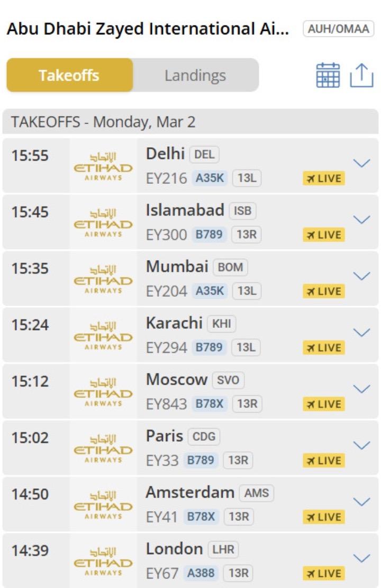Expand the Amsterdam EY41 flight chevron
This screenshot has height=588, width=381.
point(361,502)
